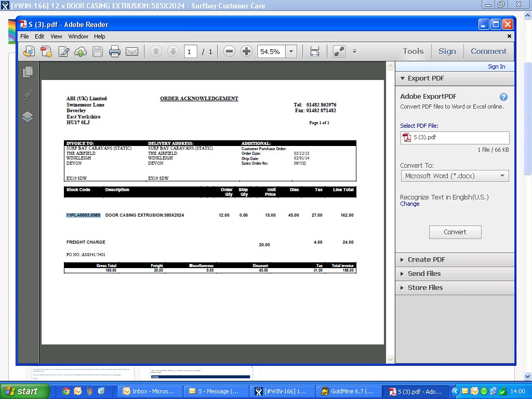Open the attachments paperclip panel

click(x=28, y=94)
